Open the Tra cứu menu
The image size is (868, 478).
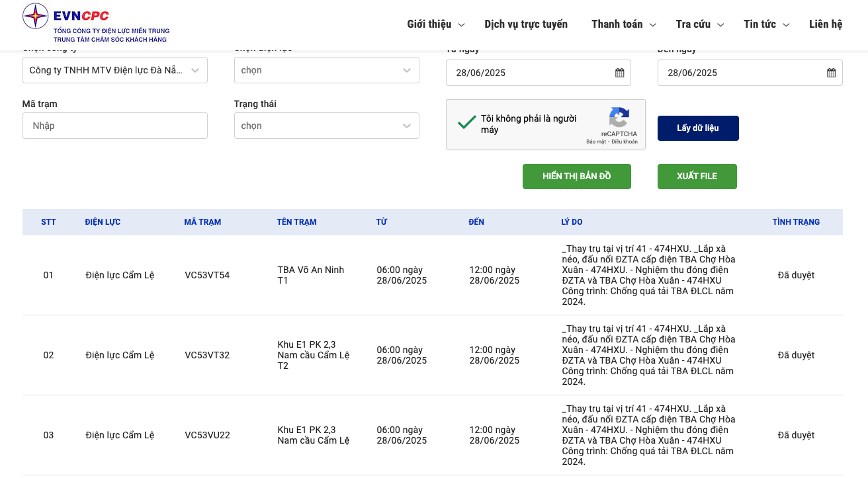coord(699,24)
